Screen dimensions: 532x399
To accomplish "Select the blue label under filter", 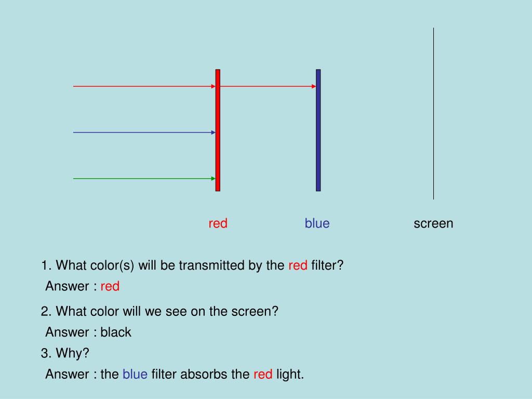I will point(317,223).
